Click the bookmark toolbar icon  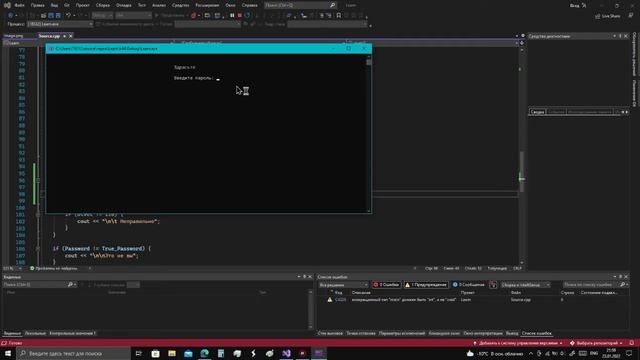338,16
